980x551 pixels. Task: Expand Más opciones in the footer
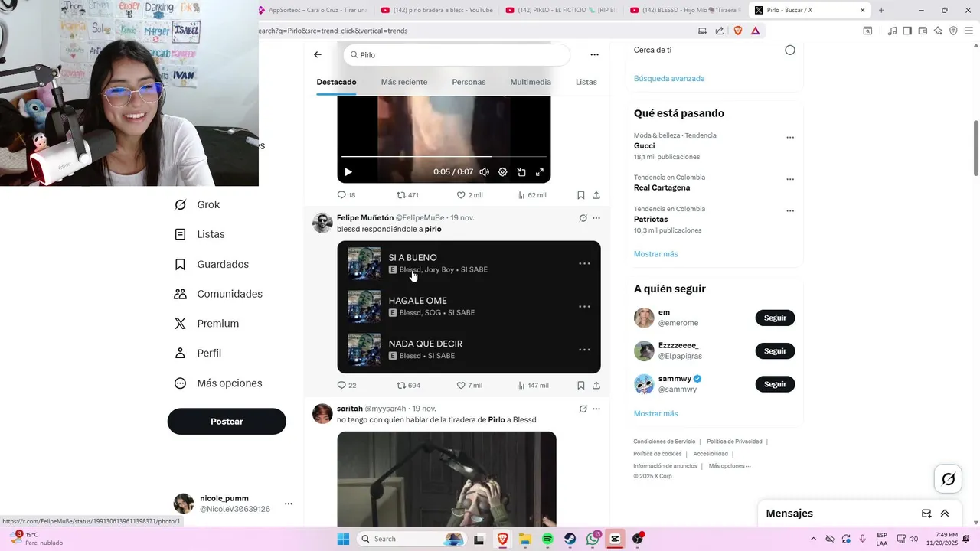click(730, 466)
